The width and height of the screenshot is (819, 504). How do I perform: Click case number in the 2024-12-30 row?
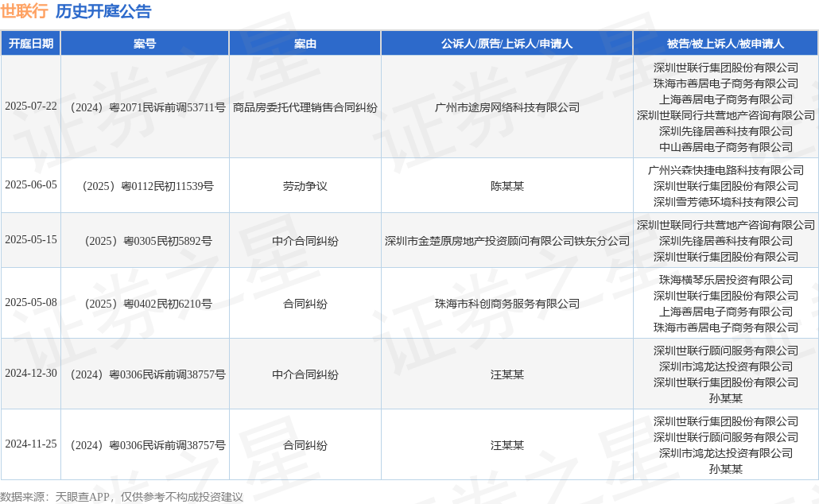click(148, 375)
